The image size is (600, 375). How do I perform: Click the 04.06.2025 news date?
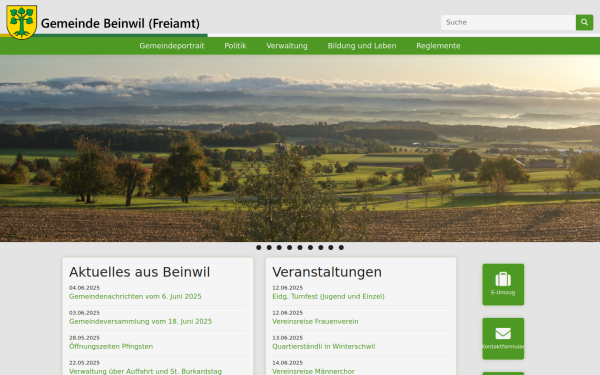[84, 288]
